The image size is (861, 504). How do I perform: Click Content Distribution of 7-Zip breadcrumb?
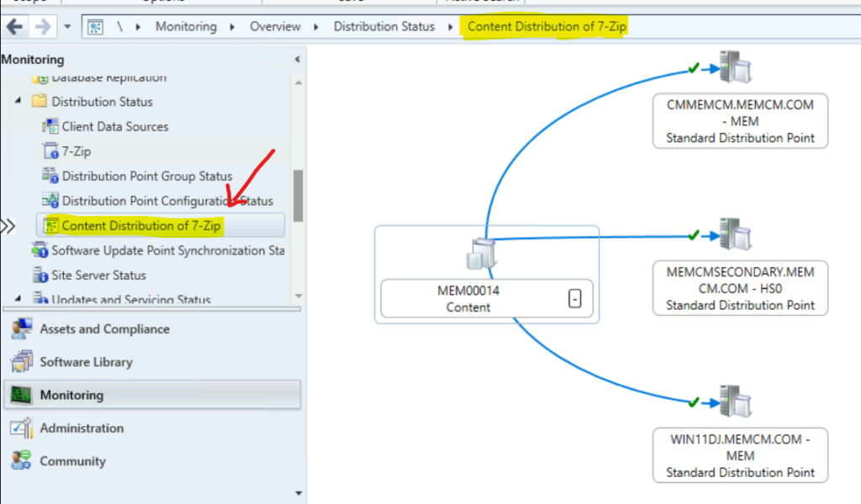click(x=547, y=26)
